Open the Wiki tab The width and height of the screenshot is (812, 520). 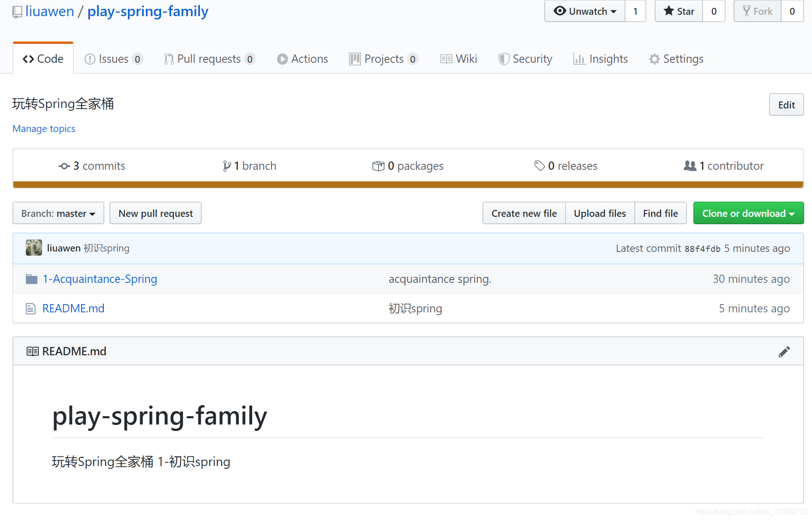458,59
